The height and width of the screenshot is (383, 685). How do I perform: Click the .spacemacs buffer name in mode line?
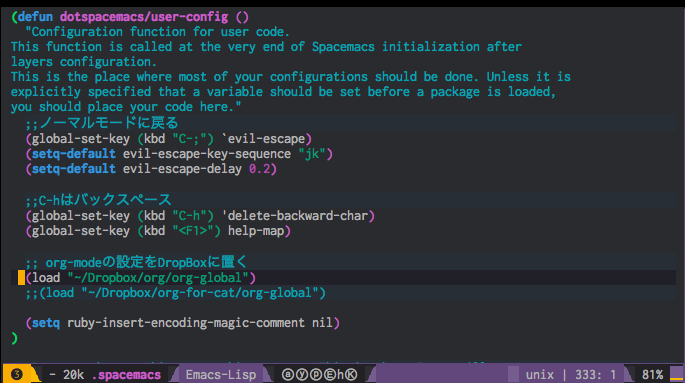pos(126,375)
